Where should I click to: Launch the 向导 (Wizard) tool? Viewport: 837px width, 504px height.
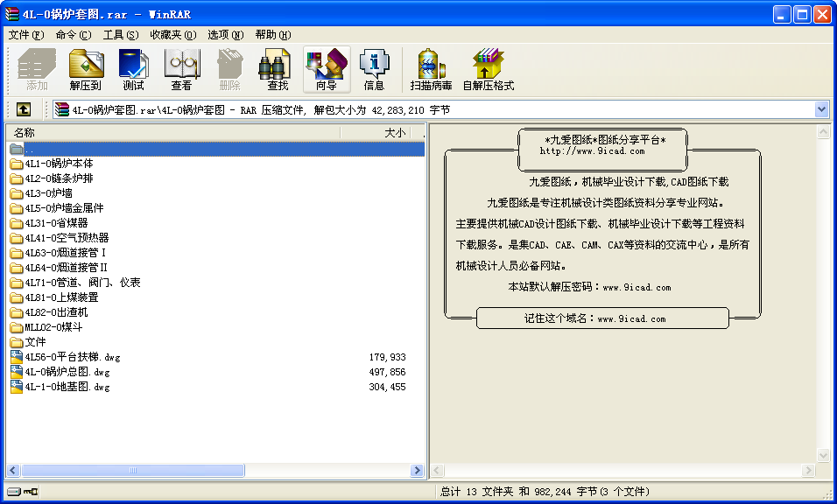326,69
